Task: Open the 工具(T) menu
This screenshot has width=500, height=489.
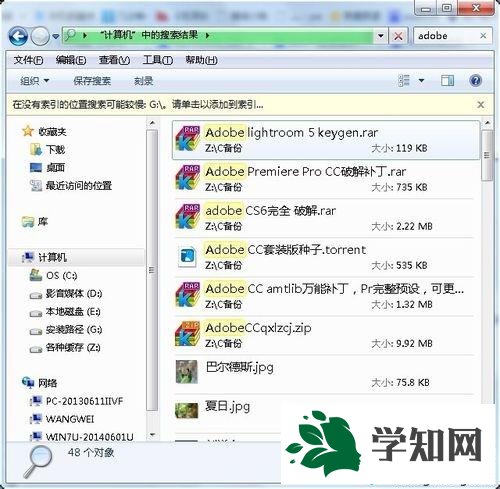Action: click(158, 60)
